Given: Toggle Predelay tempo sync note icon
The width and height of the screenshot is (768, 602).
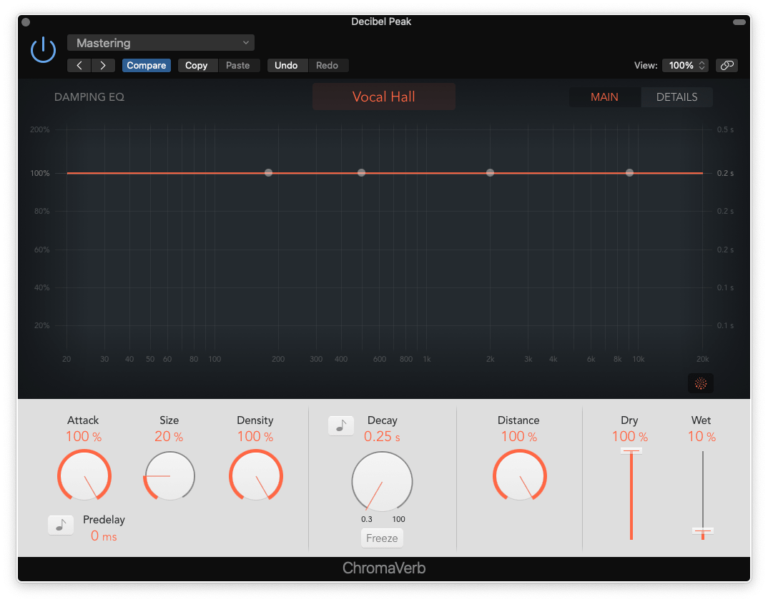Looking at the screenshot, I should pos(61,525).
